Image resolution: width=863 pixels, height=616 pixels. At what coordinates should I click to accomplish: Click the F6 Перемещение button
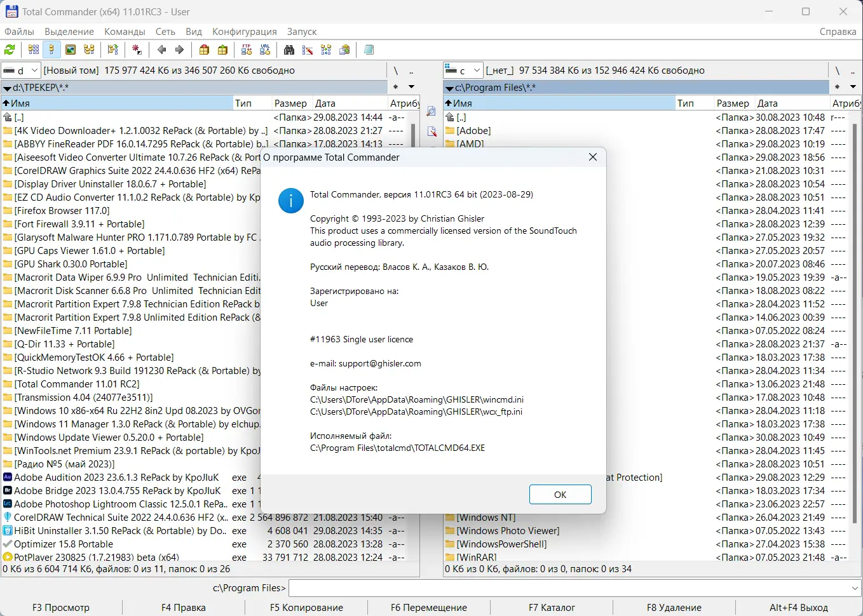[x=429, y=608]
